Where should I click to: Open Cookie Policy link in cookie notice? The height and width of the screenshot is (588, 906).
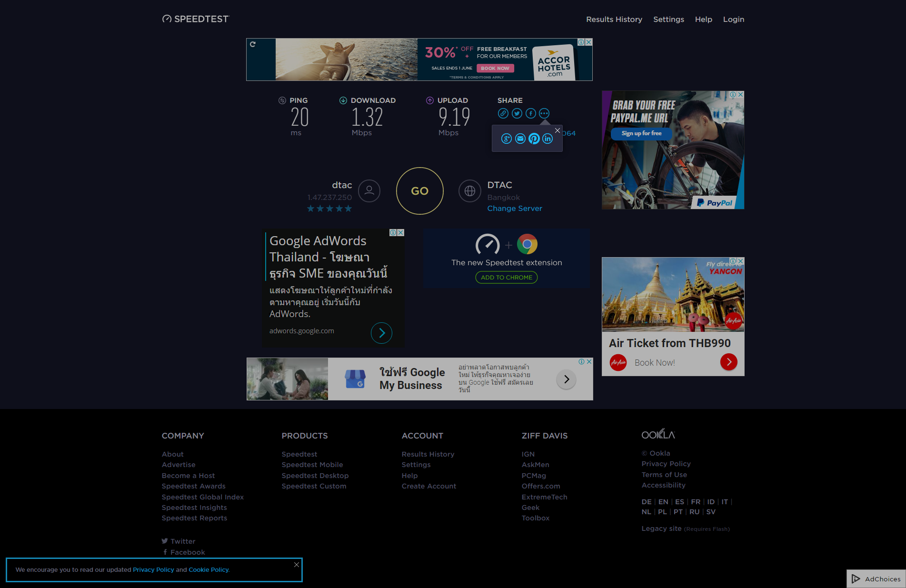click(x=209, y=570)
